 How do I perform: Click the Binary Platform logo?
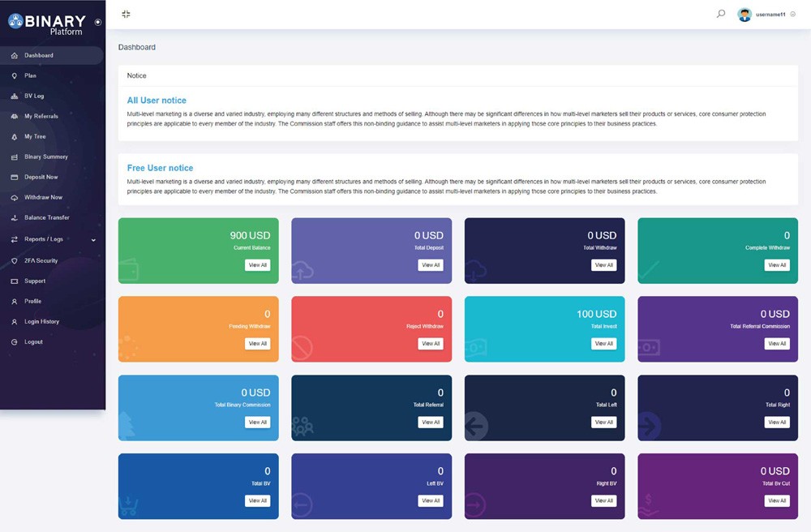click(x=47, y=24)
